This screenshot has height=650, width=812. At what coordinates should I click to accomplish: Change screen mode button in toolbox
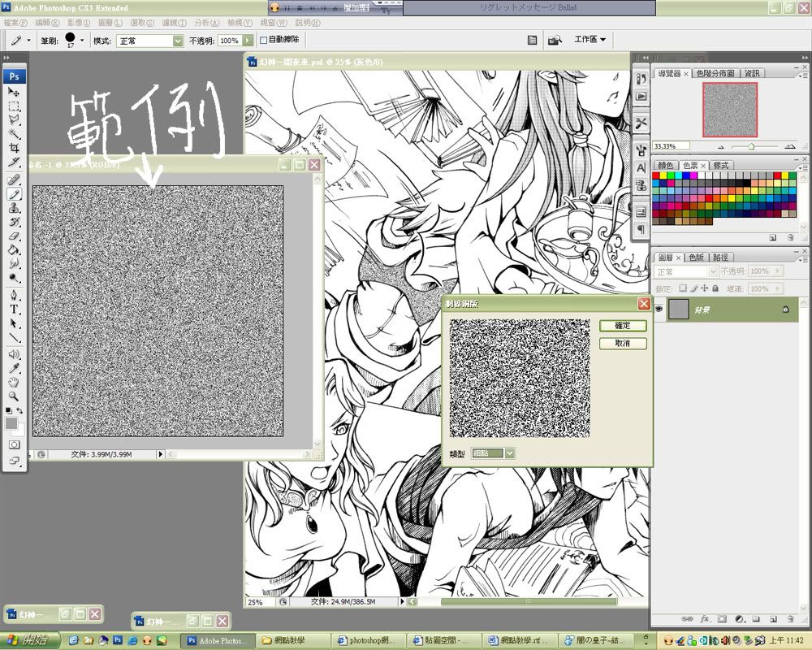[14, 461]
